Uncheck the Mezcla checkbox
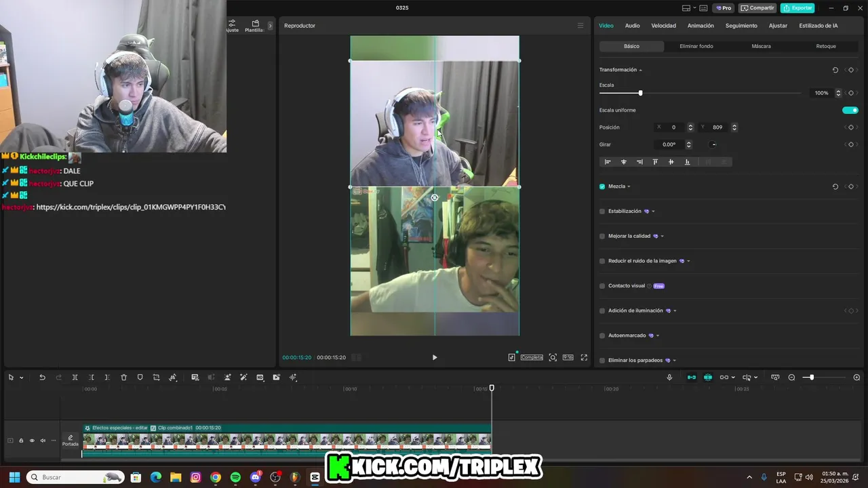 pyautogui.click(x=602, y=186)
